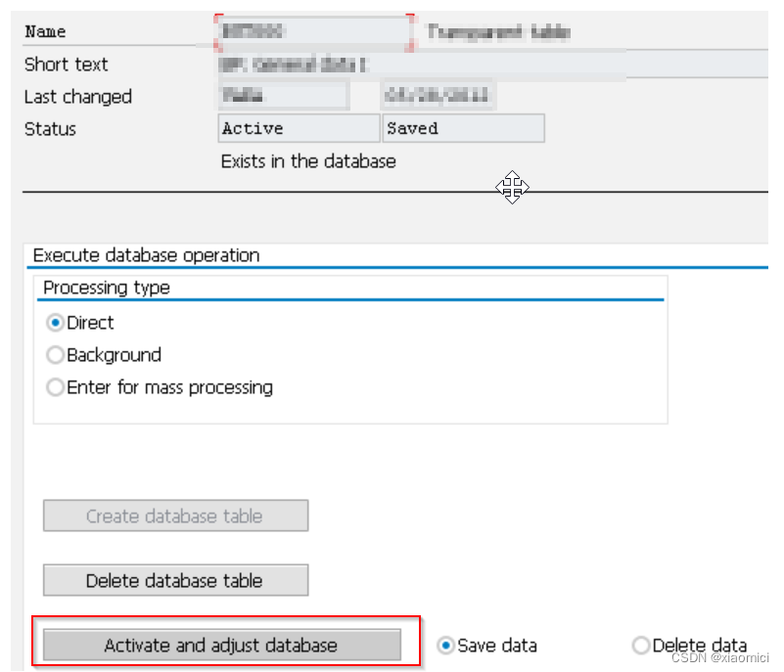Enable the Save data option
This screenshot has height=672, width=784.
447,646
